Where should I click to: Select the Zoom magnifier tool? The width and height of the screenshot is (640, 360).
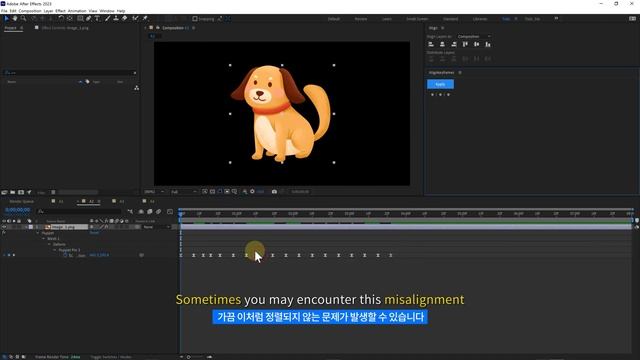pos(23,18)
